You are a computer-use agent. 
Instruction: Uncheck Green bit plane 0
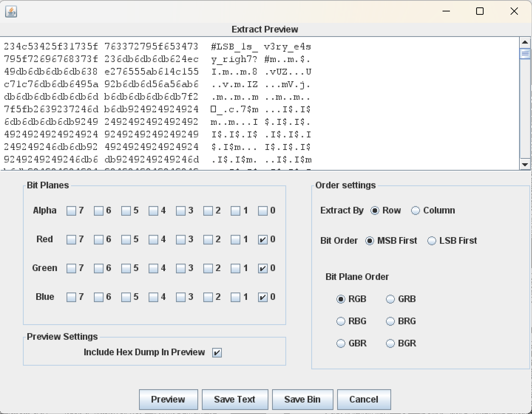pos(263,268)
